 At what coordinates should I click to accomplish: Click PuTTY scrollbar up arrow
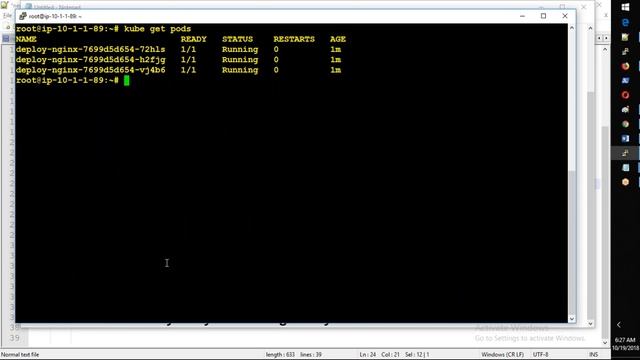click(x=571, y=28)
